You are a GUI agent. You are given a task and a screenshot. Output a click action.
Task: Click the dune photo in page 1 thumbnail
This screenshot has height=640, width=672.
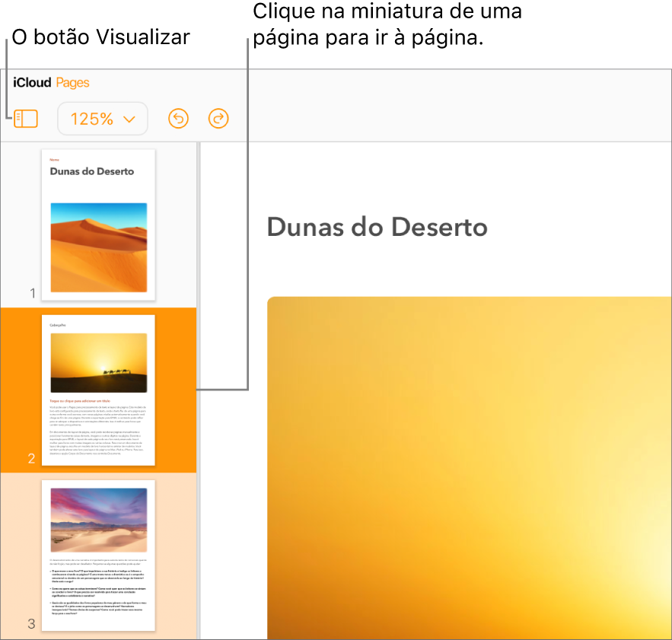(x=99, y=247)
